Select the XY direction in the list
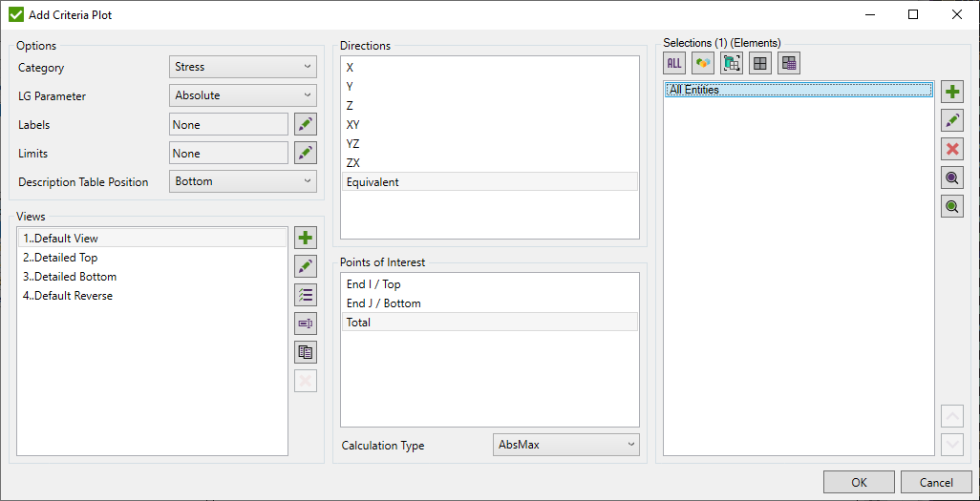Screen dimensions: 980x501 (x=353, y=125)
